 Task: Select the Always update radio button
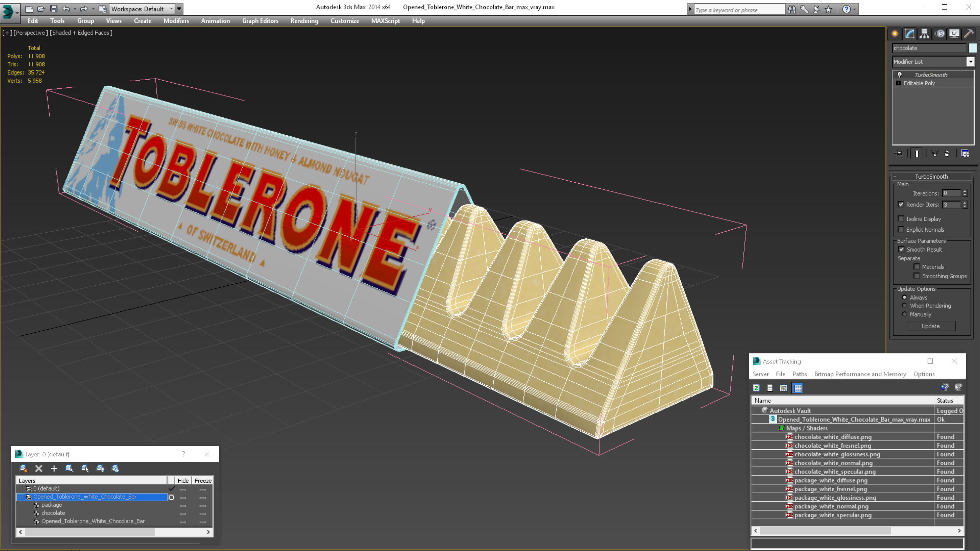[x=904, y=297]
